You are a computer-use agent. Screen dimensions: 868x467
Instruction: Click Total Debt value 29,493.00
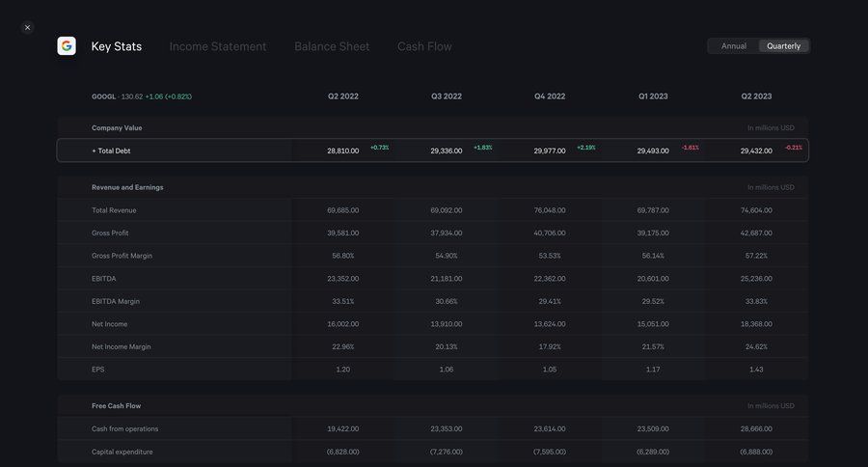pyautogui.click(x=653, y=151)
